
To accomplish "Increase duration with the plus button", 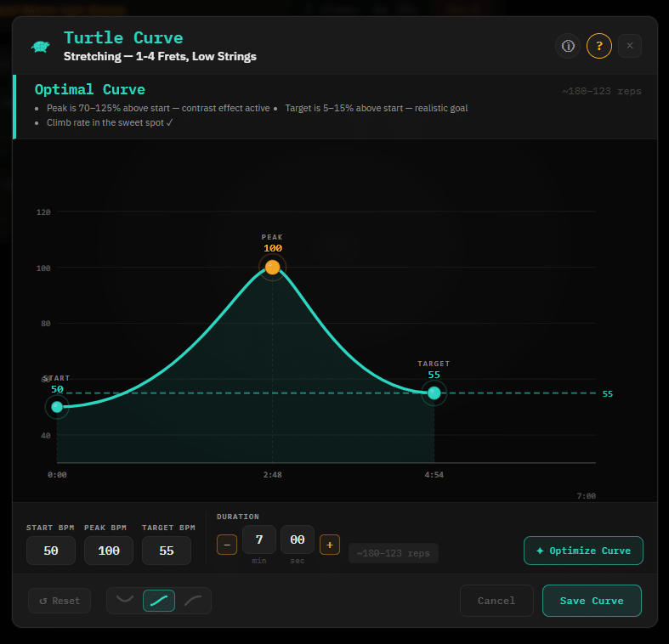I will click(330, 545).
